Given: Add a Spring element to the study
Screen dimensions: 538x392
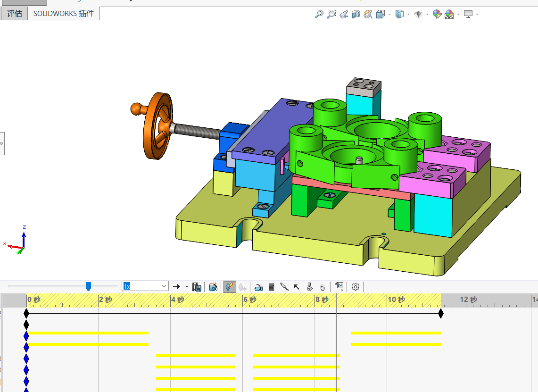Looking at the screenshot, I should click(x=272, y=287).
